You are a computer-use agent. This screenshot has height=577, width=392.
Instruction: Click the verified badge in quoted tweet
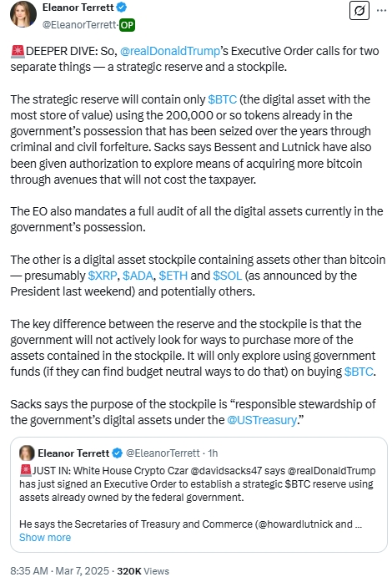[x=118, y=453]
